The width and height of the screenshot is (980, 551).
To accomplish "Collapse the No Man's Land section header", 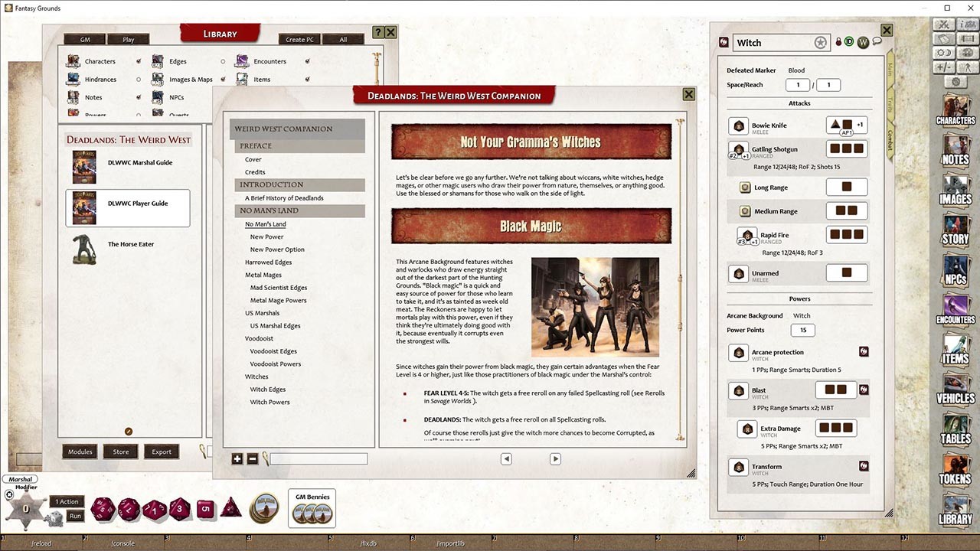I will tap(300, 210).
